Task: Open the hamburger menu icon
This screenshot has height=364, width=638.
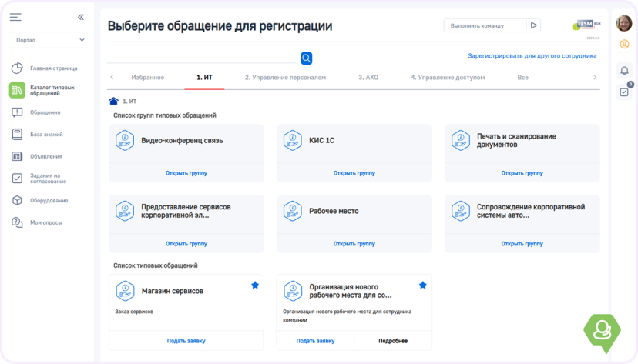Action: point(15,17)
